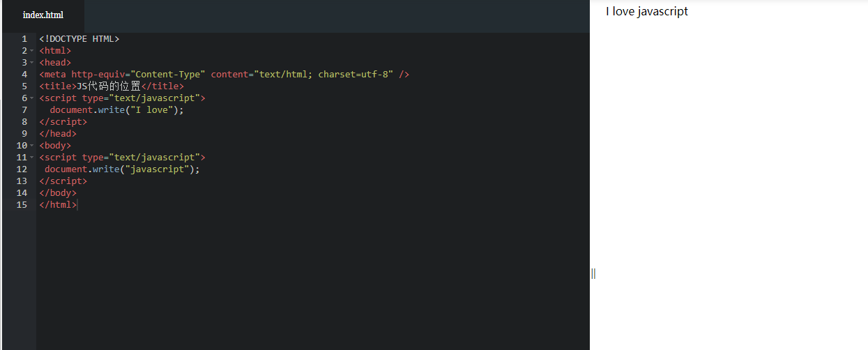Collapse the head block fold arrow on line 3
Image resolution: width=868 pixels, height=350 pixels.
pos(32,63)
